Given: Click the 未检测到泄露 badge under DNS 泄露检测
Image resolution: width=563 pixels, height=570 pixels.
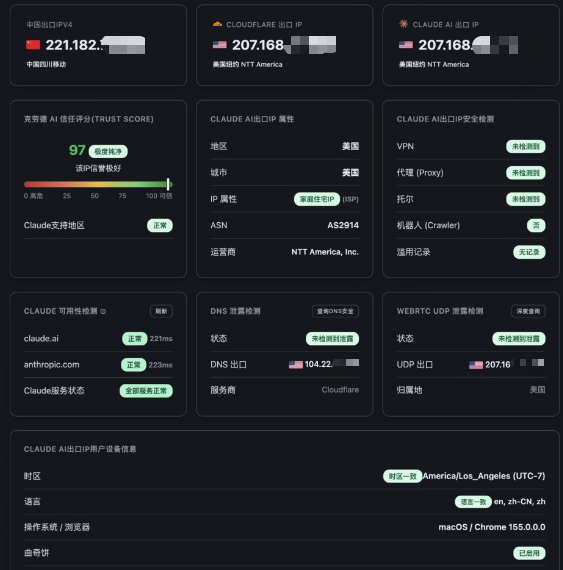Looking at the screenshot, I should [x=332, y=338].
